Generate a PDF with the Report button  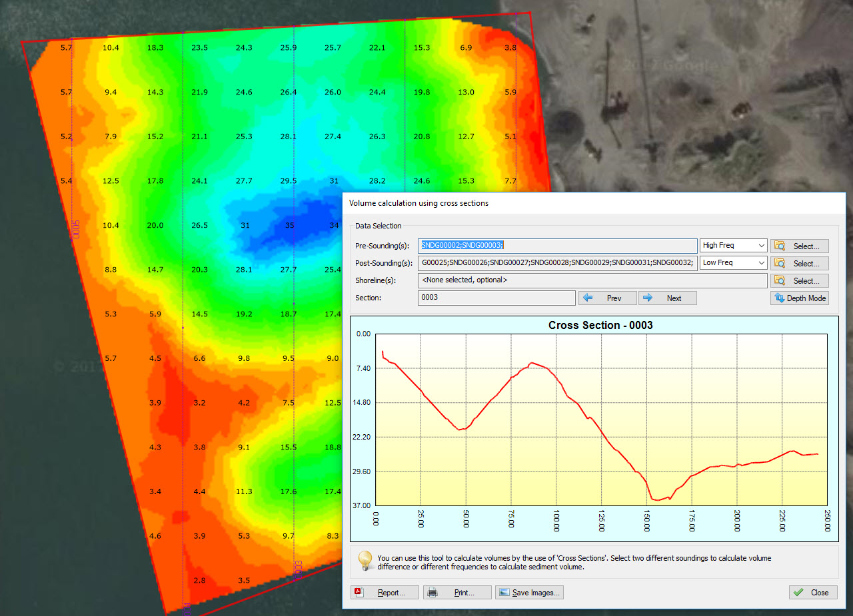tap(385, 592)
